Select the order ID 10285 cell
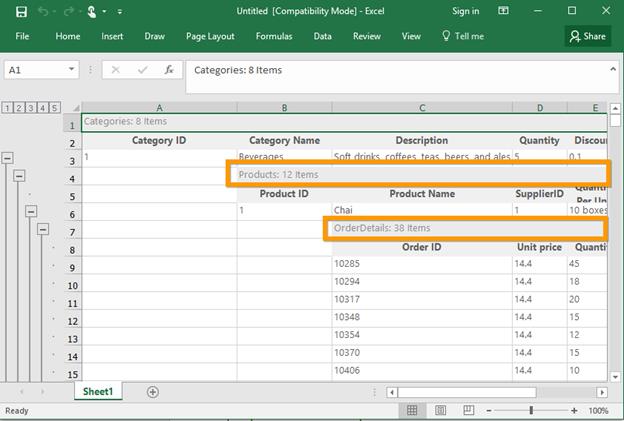 pyautogui.click(x=422, y=263)
